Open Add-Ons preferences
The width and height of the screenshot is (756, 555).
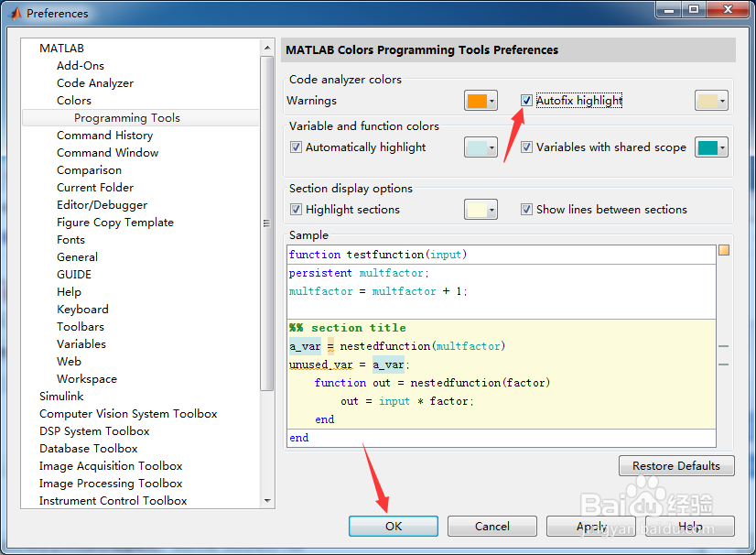80,66
